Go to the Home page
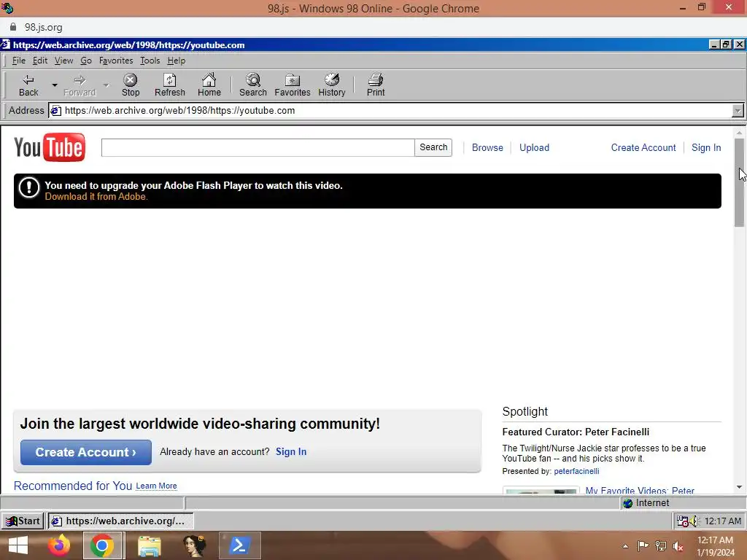Image resolution: width=747 pixels, height=560 pixels. 209,85
